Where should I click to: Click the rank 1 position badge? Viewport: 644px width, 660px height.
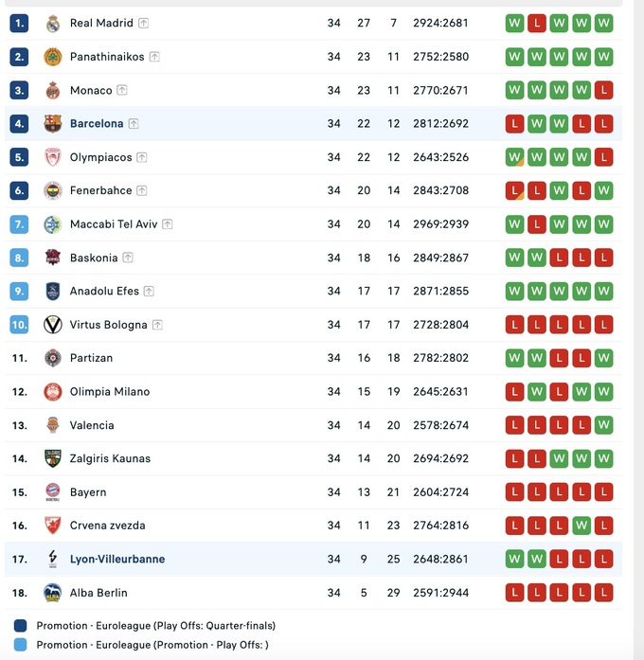click(x=20, y=24)
